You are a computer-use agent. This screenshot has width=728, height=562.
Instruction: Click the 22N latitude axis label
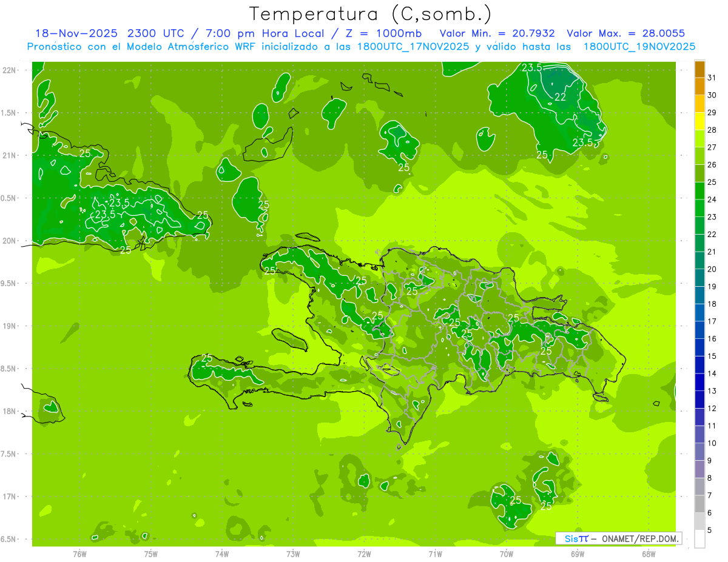point(9,70)
